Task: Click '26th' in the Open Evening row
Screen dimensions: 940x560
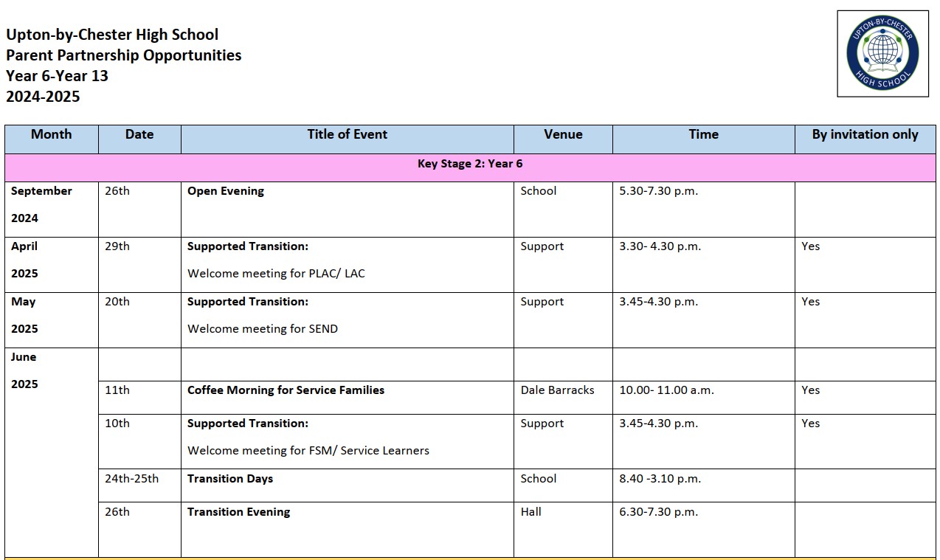Action: point(117,191)
